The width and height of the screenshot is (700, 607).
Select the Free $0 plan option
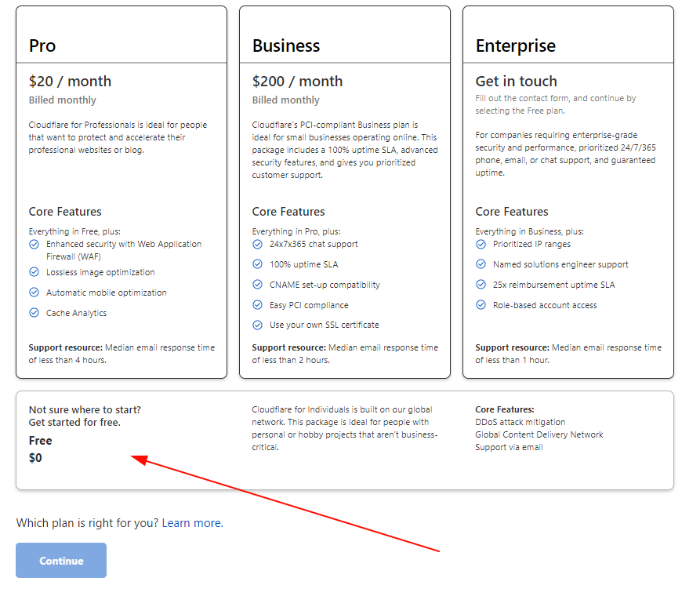point(41,449)
